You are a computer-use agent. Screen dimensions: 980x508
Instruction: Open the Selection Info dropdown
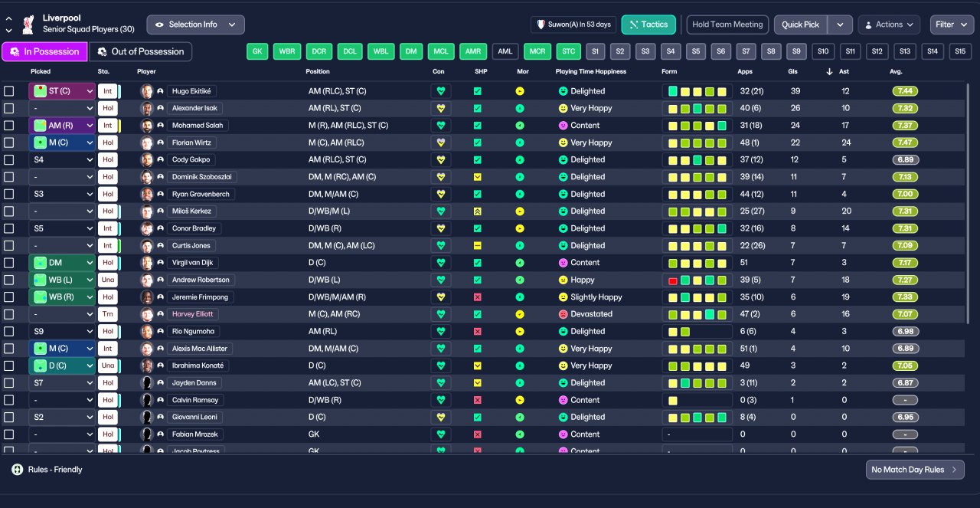pos(196,25)
